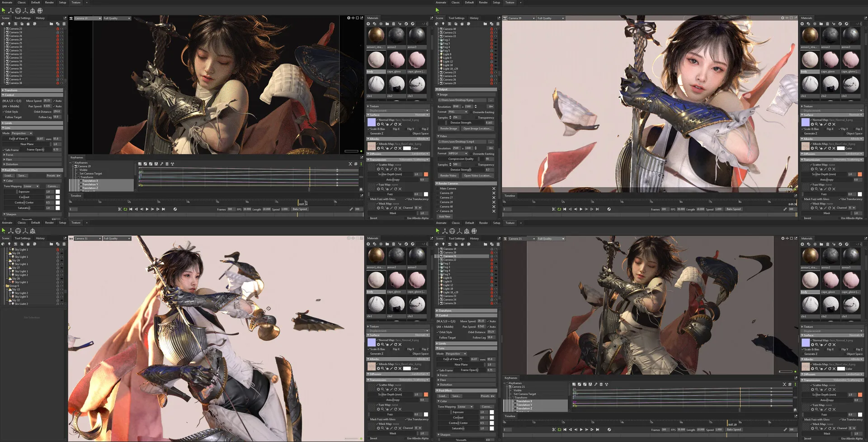Click the Render Image button
868x442 pixels.
(x=448, y=128)
